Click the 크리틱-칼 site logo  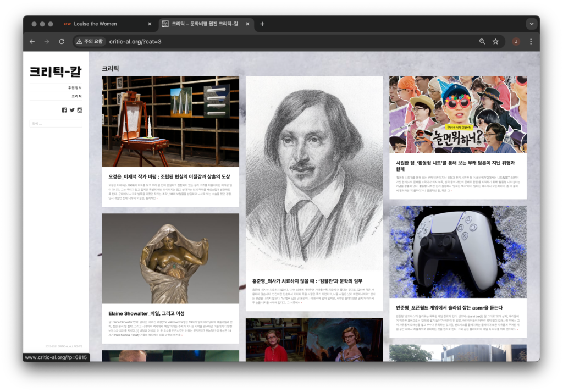pos(56,71)
